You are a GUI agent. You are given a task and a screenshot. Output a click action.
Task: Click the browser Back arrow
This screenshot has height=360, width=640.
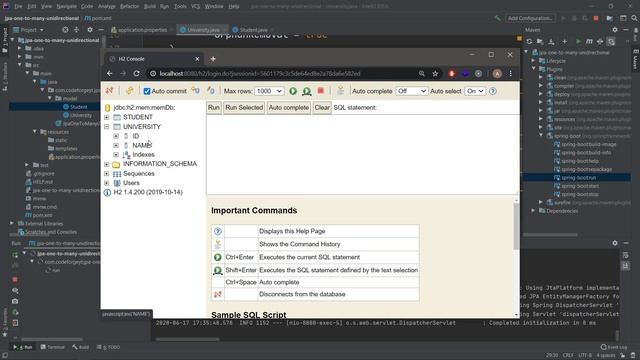click(x=109, y=73)
